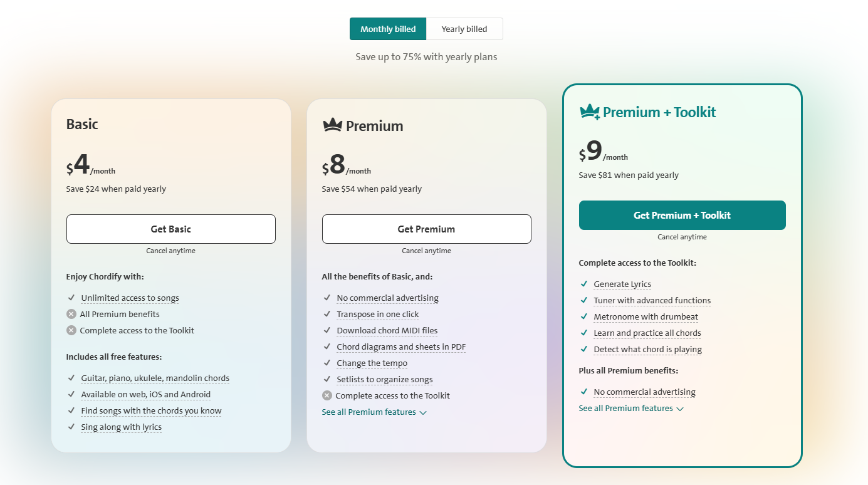868x485 pixels.
Task: Click the $8/month price
Action: click(347, 165)
